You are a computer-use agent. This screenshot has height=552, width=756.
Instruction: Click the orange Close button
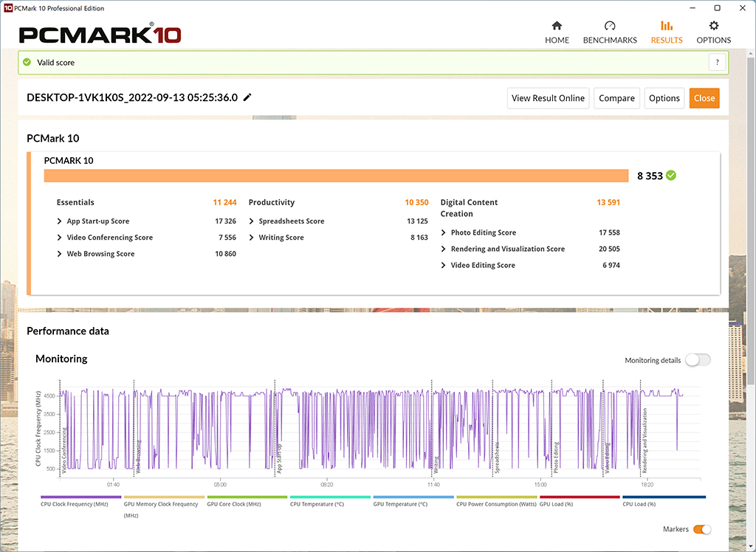704,98
